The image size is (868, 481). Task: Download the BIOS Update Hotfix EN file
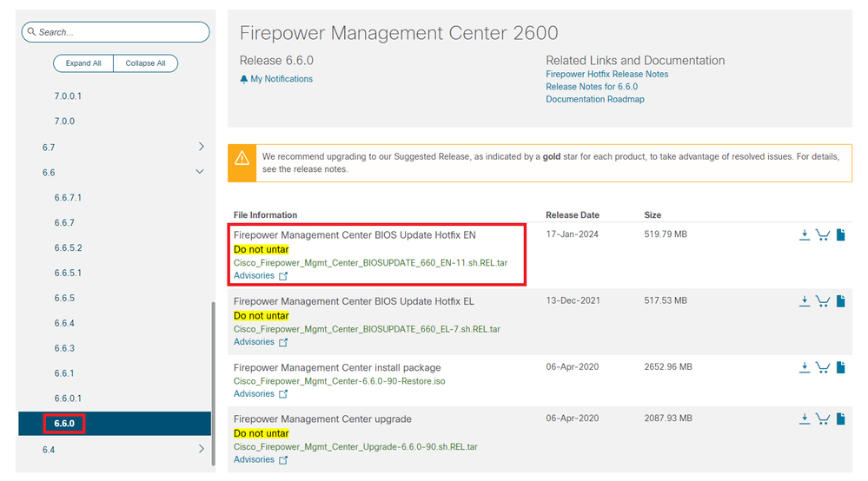(x=805, y=234)
